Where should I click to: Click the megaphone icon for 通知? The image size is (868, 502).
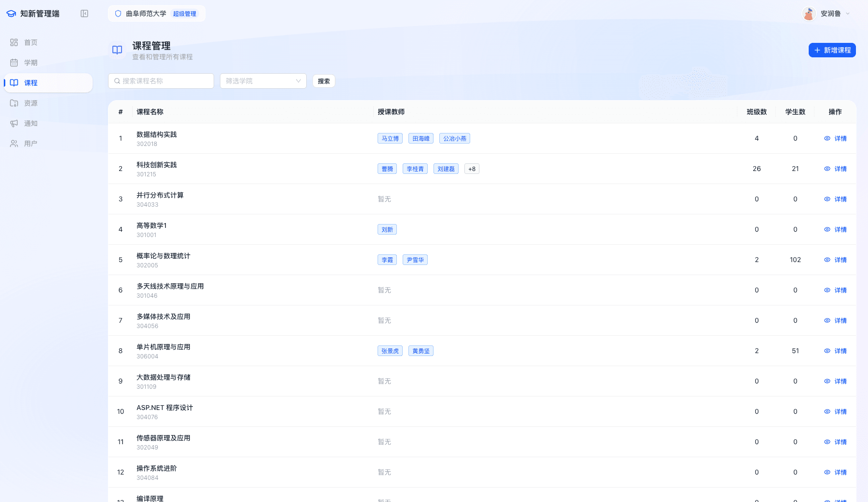coord(14,123)
